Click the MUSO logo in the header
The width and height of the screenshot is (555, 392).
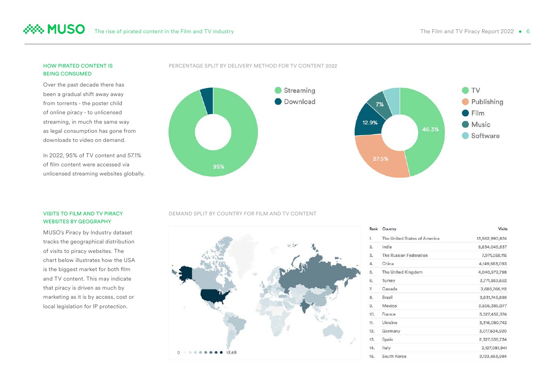[54, 29]
